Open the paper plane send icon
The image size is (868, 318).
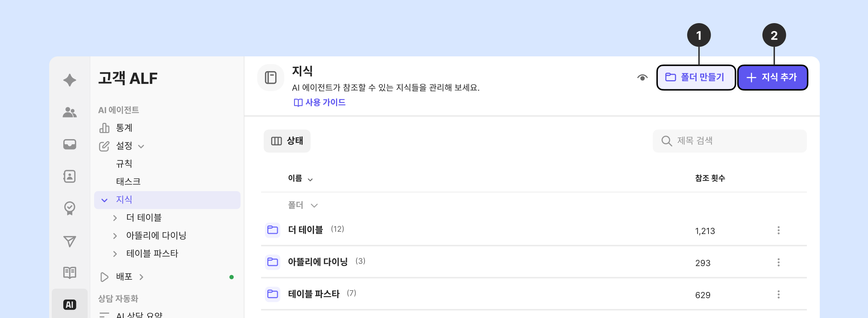click(69, 241)
